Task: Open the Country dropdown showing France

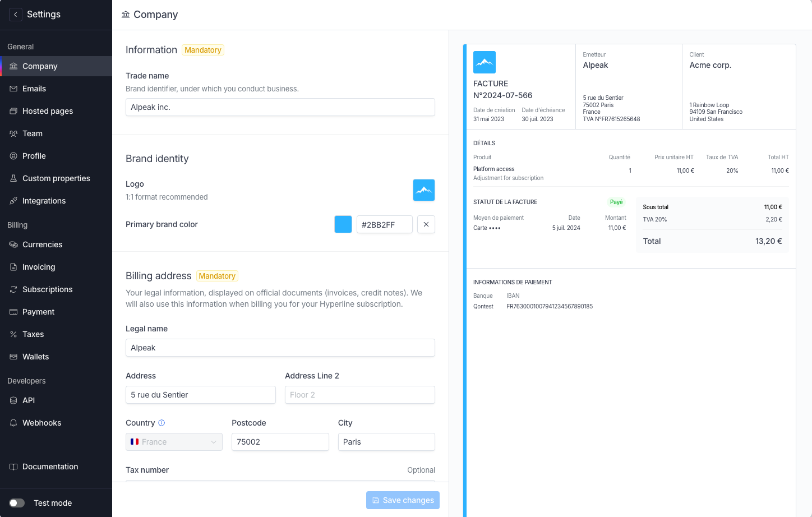Action: 174,442
